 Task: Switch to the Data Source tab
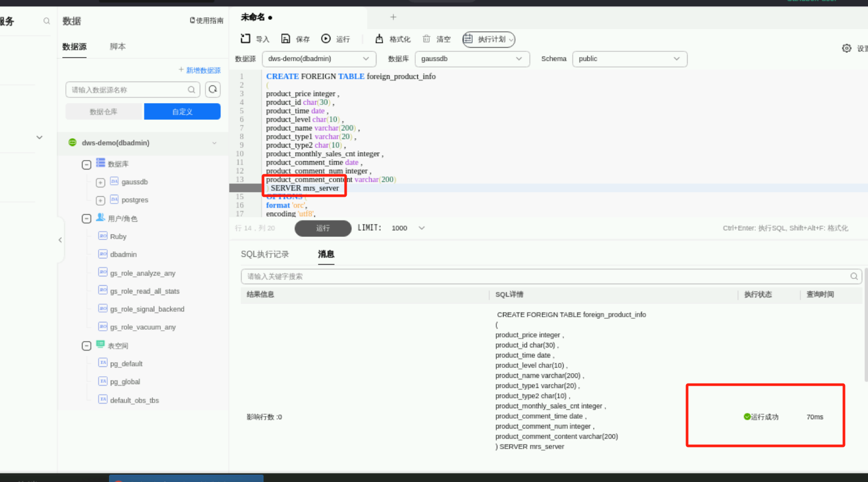click(74, 47)
